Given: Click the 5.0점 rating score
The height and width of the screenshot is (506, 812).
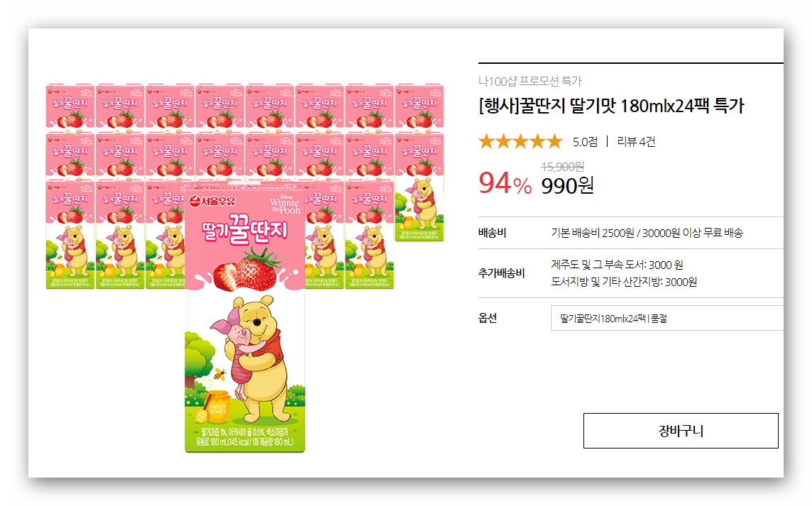Looking at the screenshot, I should (x=585, y=141).
